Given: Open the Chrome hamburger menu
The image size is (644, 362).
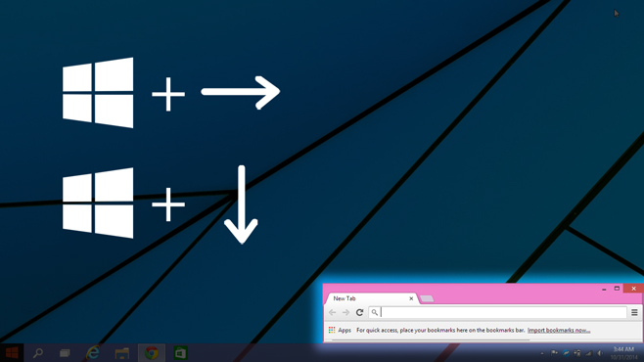Looking at the screenshot, I should [x=634, y=312].
